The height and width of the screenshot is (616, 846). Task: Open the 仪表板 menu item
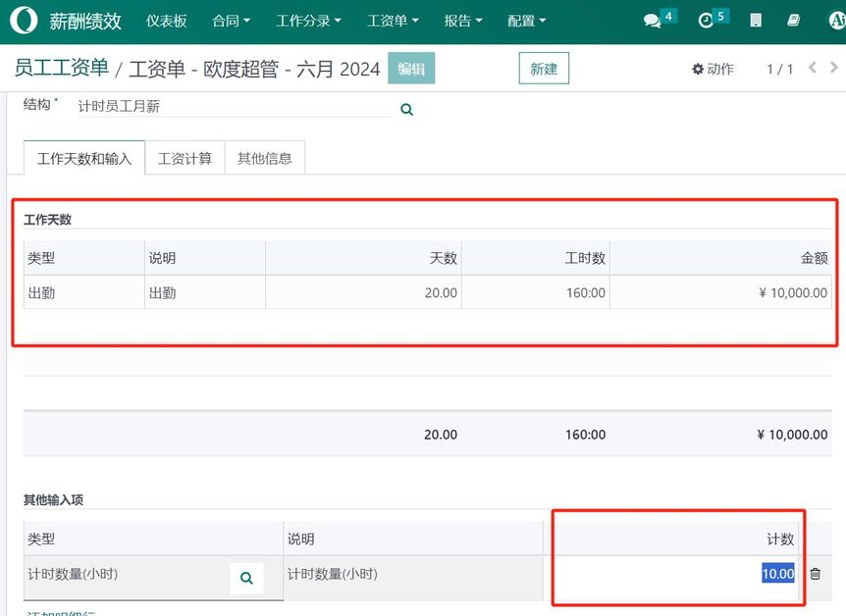[166, 21]
